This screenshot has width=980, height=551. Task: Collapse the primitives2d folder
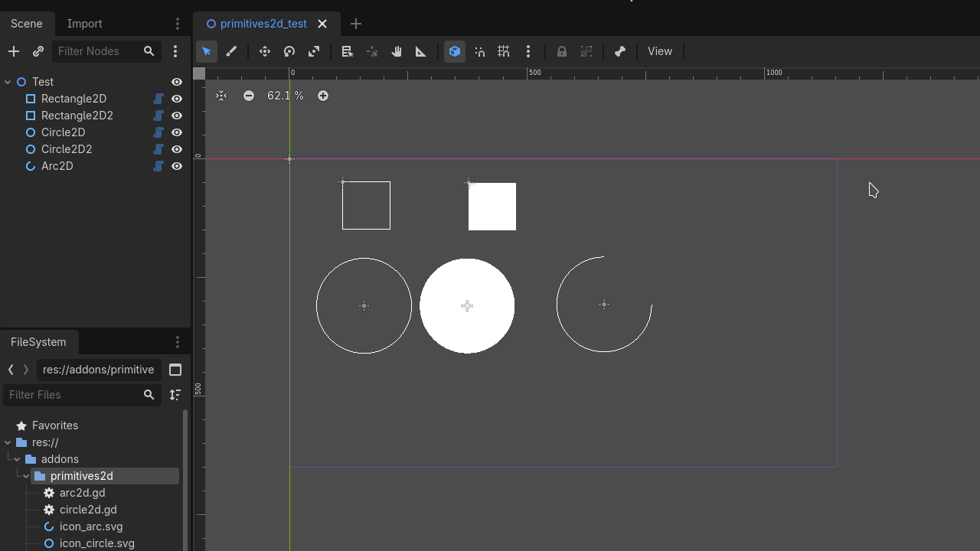[x=26, y=476]
